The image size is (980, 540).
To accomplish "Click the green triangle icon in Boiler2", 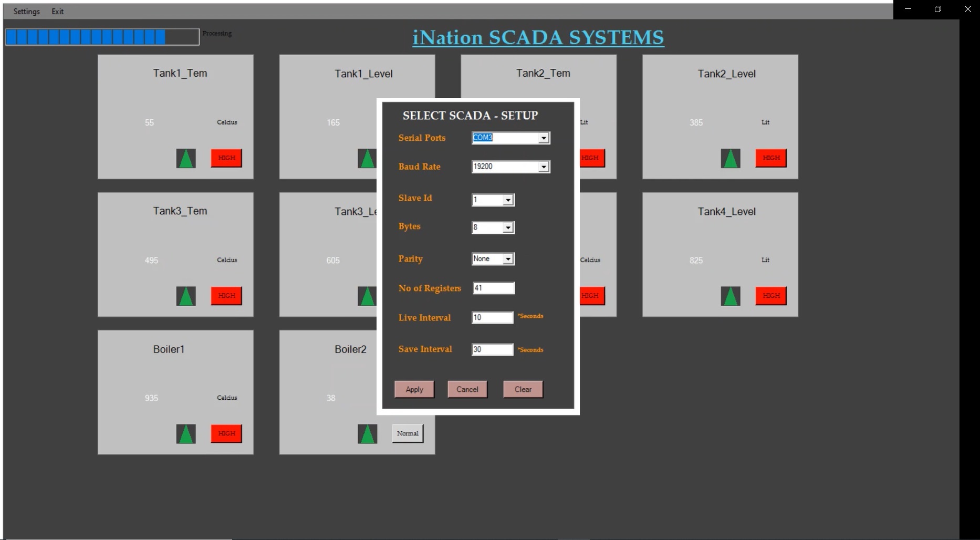I will [367, 434].
